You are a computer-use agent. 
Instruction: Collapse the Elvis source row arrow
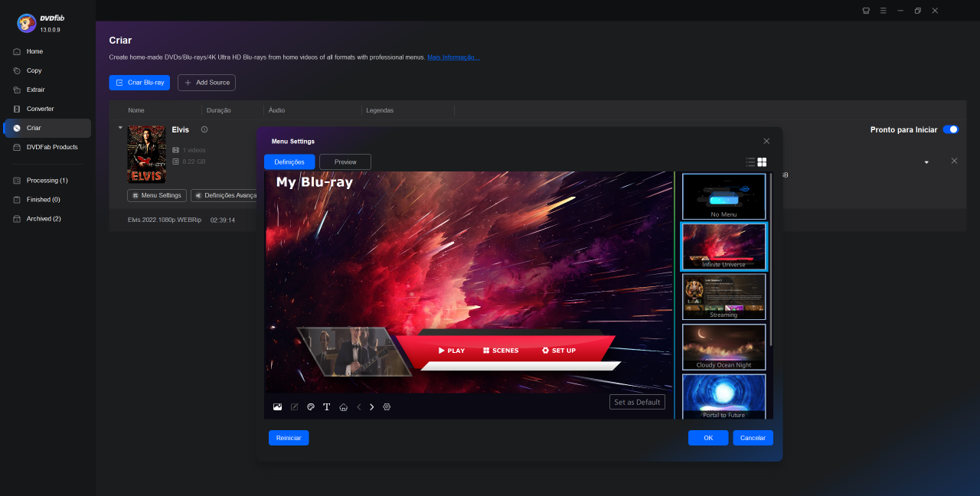click(120, 128)
